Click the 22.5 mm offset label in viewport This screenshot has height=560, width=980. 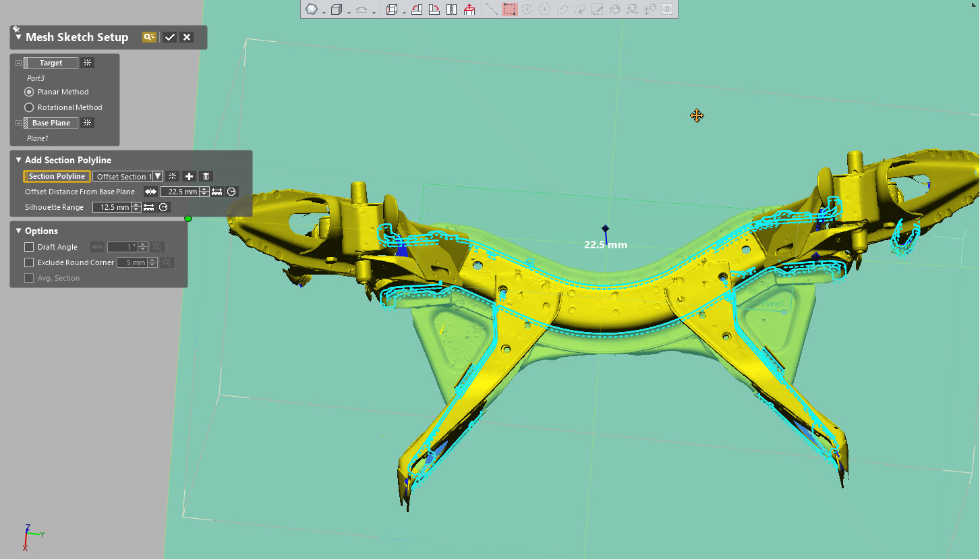click(606, 245)
